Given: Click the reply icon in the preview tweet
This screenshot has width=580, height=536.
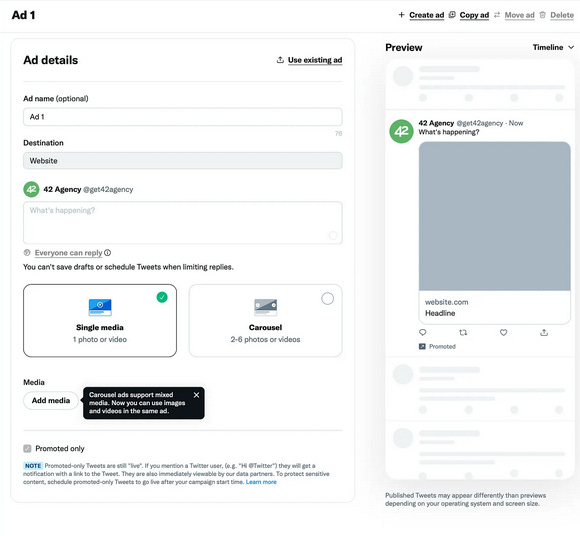Looking at the screenshot, I should [x=422, y=333].
